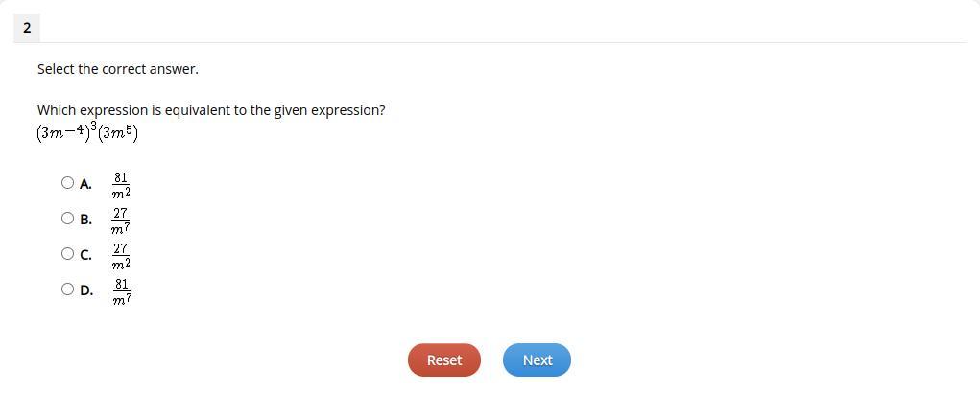Click the Reset button
The height and width of the screenshot is (395, 980).
tap(443, 360)
